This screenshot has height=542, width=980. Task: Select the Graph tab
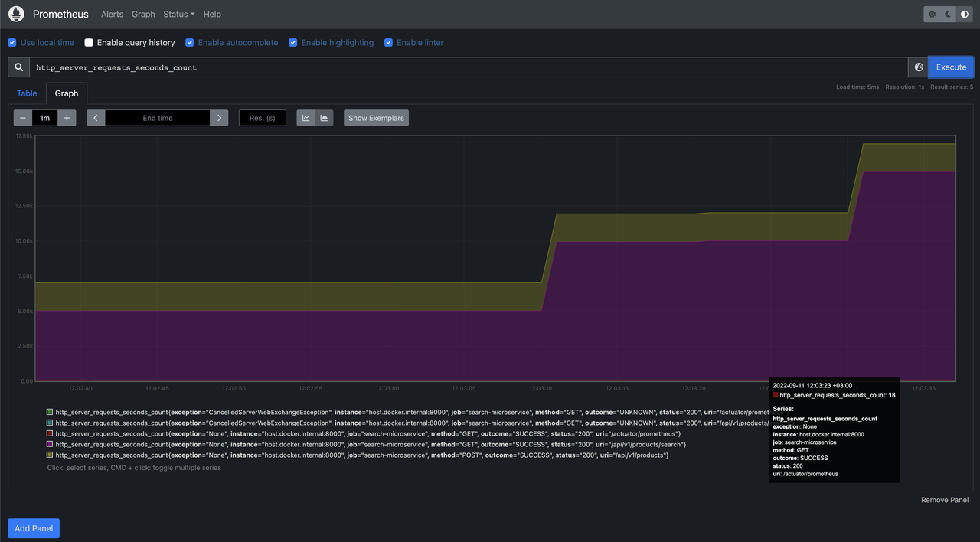(67, 93)
